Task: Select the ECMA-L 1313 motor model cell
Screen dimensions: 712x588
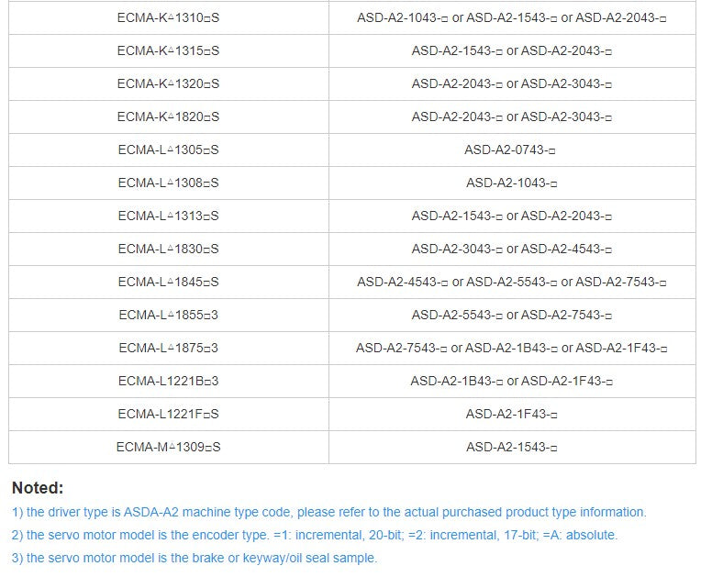Action: click(169, 216)
